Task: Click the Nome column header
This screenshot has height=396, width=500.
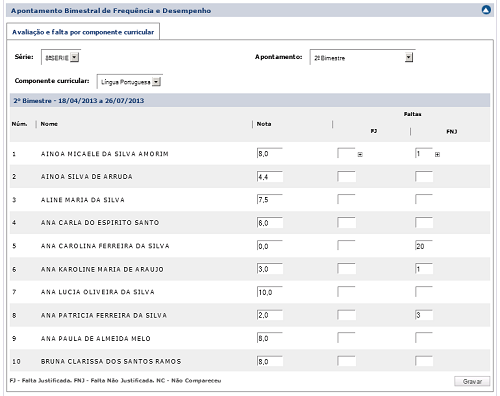Action: 49,124
